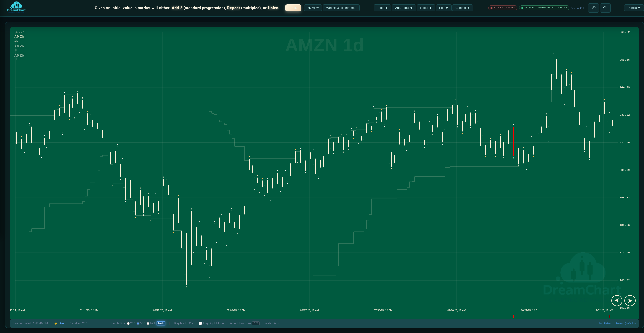The image size is (644, 333).
Task: Click the API 2/144 counter
Action: [577, 8]
